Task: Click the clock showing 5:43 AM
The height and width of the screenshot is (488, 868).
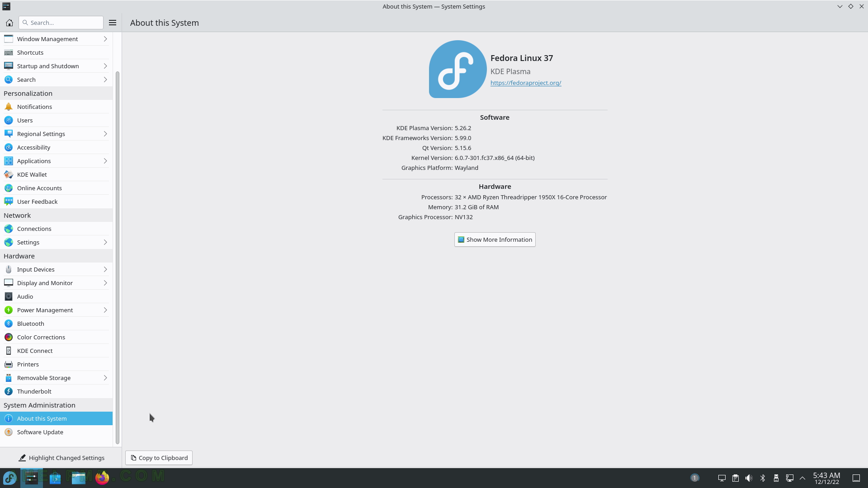Action: click(826, 478)
